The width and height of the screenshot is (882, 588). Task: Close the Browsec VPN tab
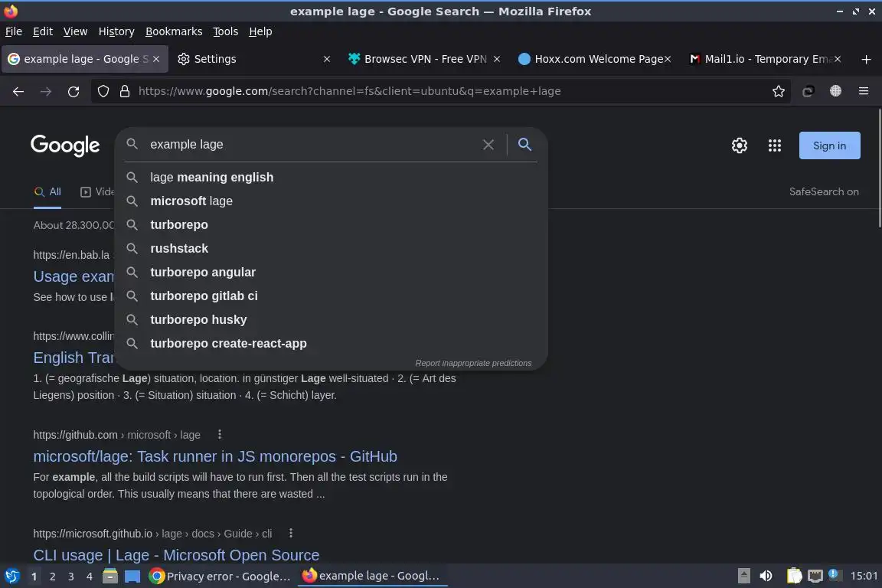(497, 59)
